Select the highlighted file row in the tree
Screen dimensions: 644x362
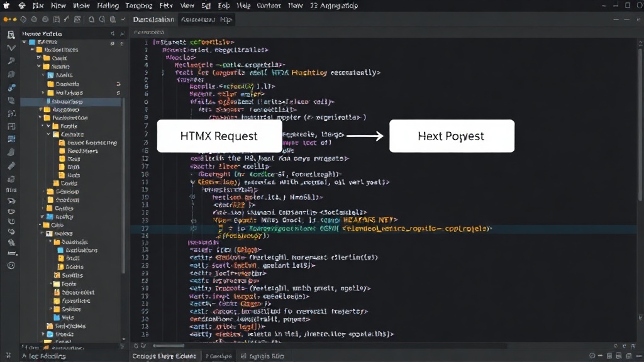[x=71, y=101]
